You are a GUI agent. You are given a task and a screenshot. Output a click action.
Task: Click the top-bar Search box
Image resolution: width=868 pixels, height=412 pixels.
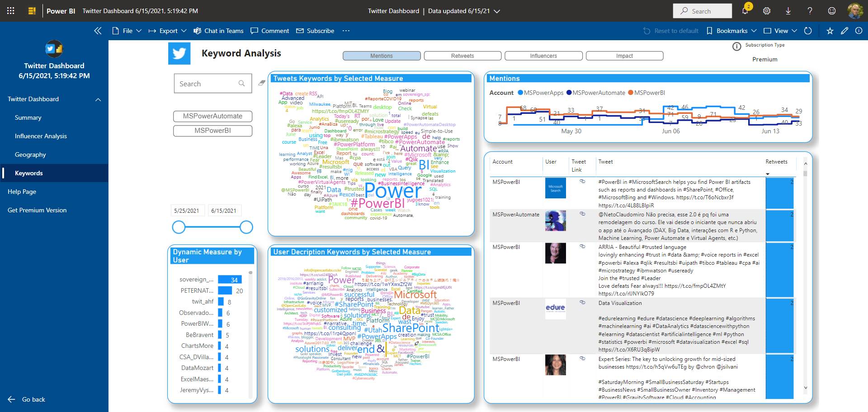tap(703, 11)
